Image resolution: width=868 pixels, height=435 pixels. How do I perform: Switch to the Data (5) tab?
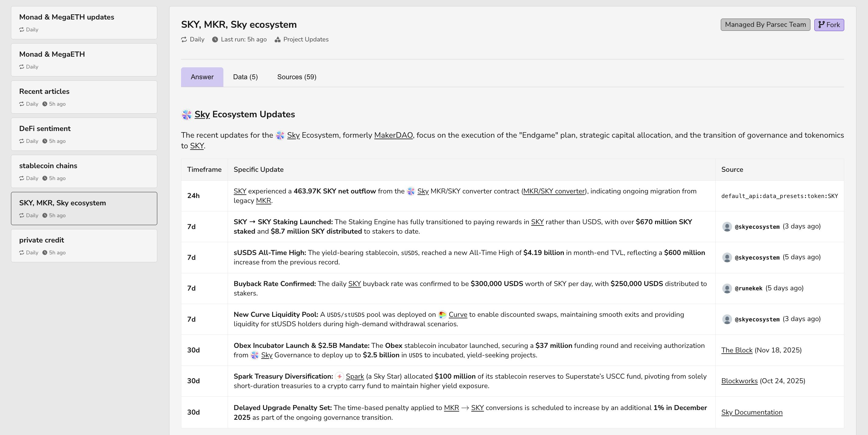pos(245,77)
